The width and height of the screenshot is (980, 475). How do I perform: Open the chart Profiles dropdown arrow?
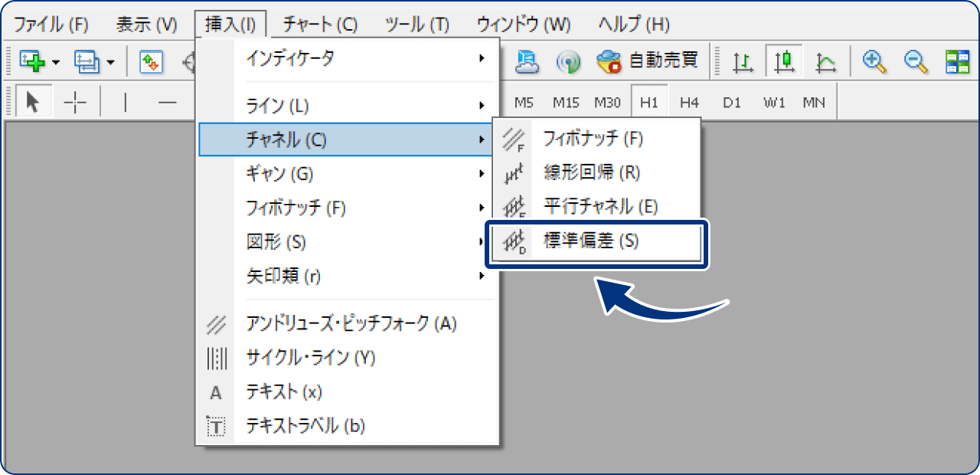pos(111,63)
